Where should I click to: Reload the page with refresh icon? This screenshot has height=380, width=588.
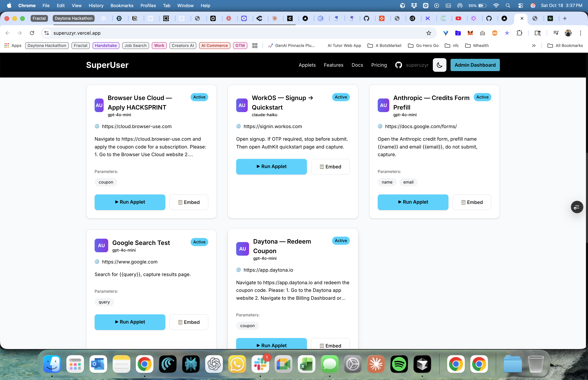32,33
